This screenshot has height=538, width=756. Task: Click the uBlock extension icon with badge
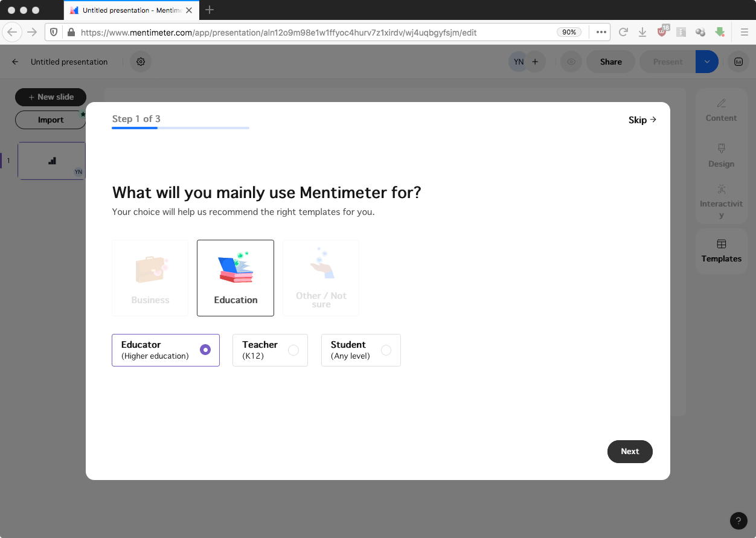(x=662, y=31)
